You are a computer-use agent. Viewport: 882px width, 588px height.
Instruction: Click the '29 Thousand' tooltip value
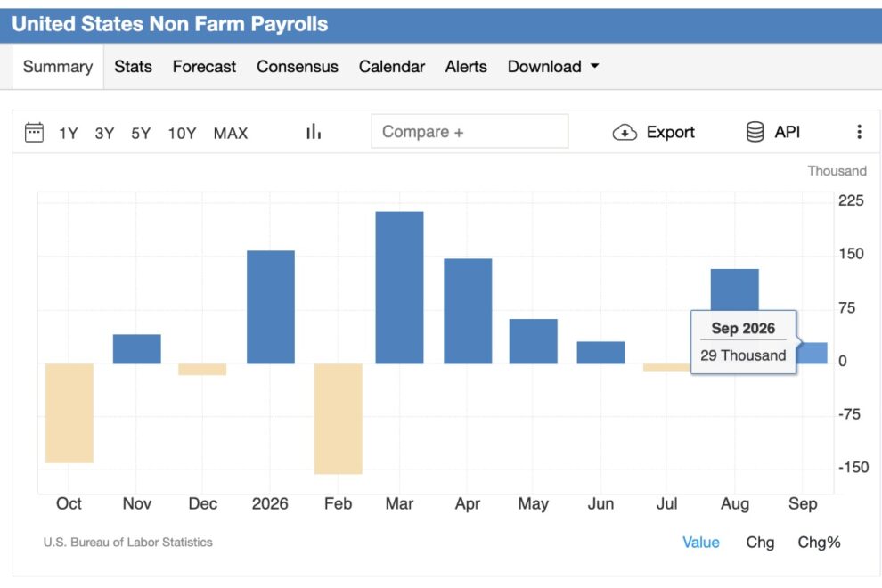coord(743,355)
